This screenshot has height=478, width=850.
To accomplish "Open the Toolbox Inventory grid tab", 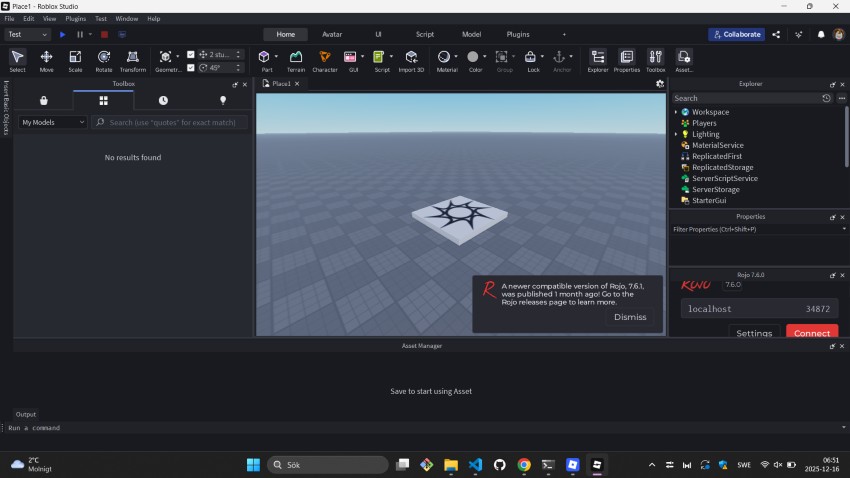I will point(104,100).
